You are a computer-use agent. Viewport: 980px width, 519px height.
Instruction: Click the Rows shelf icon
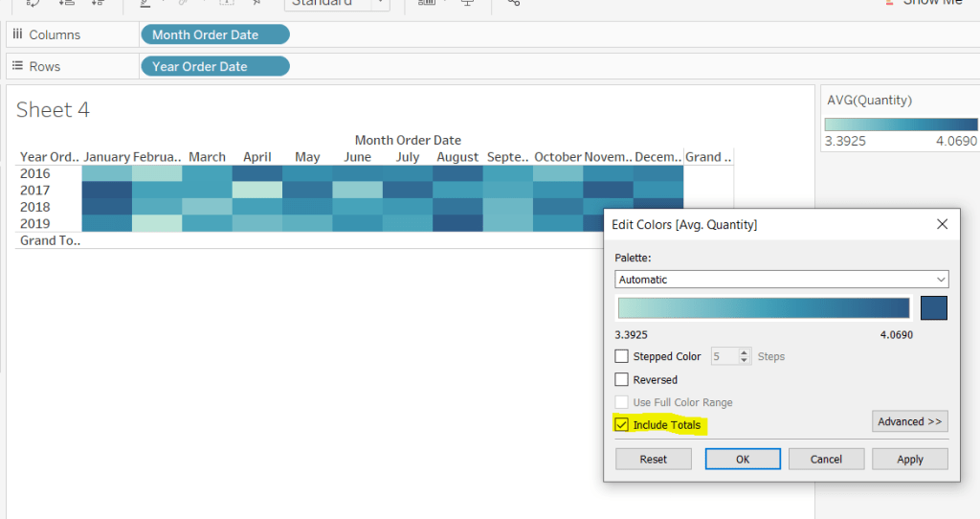click(x=17, y=66)
